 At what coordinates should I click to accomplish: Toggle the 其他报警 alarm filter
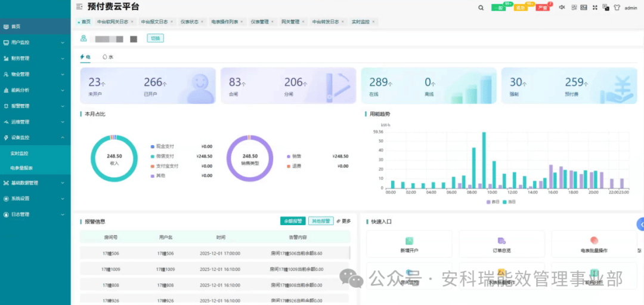321,221
